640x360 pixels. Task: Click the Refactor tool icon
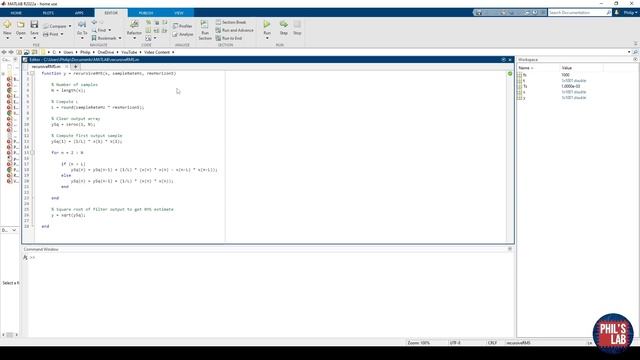tap(134, 25)
